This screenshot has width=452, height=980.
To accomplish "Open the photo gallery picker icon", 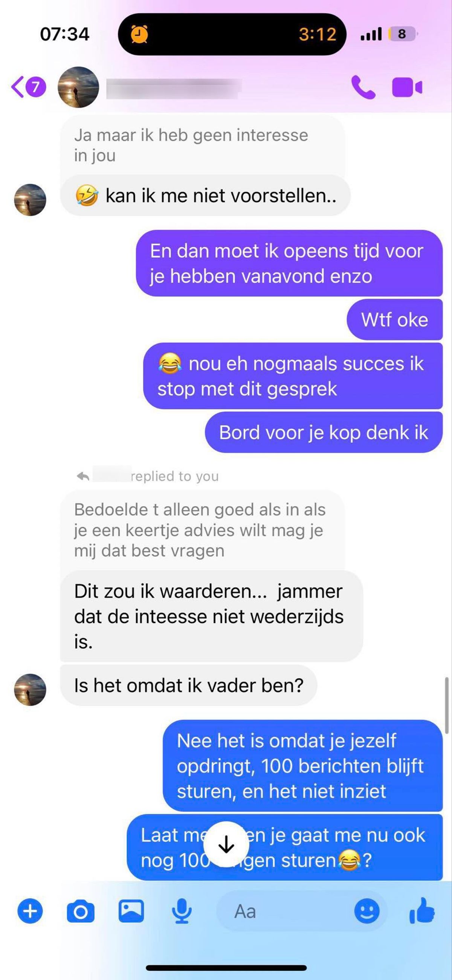I will (x=131, y=911).
